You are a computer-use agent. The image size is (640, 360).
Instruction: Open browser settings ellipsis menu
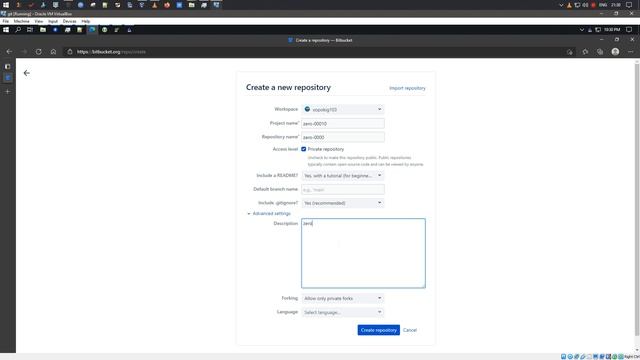(x=631, y=52)
